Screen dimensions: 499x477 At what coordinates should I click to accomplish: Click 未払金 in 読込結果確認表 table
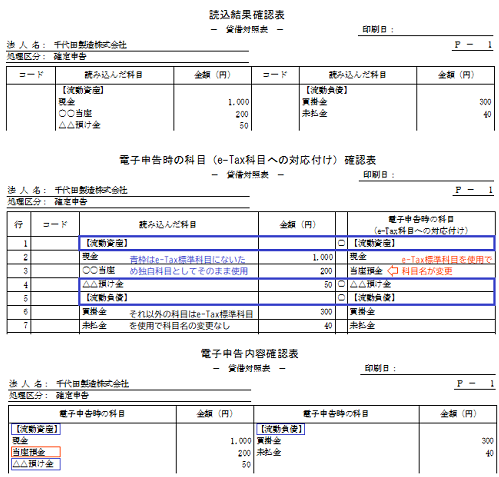[x=314, y=113]
